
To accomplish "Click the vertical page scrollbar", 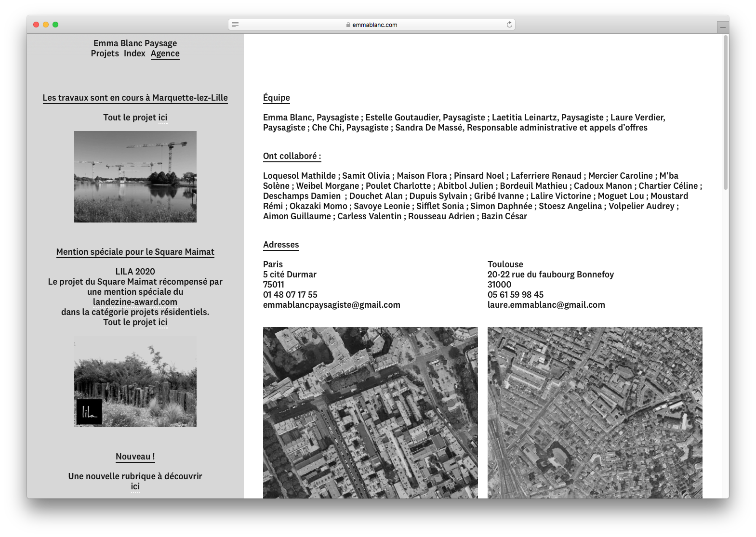I will click(x=725, y=113).
